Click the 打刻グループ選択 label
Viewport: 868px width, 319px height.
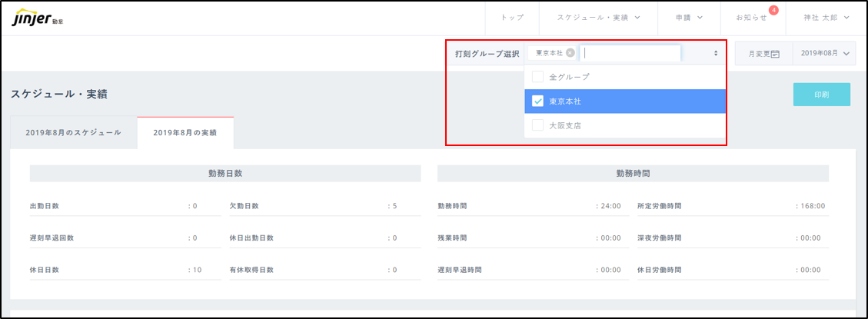tap(487, 54)
